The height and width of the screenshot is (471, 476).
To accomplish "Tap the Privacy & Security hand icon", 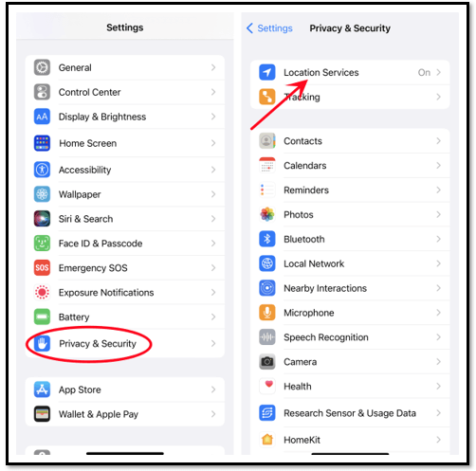I will pyautogui.click(x=42, y=343).
